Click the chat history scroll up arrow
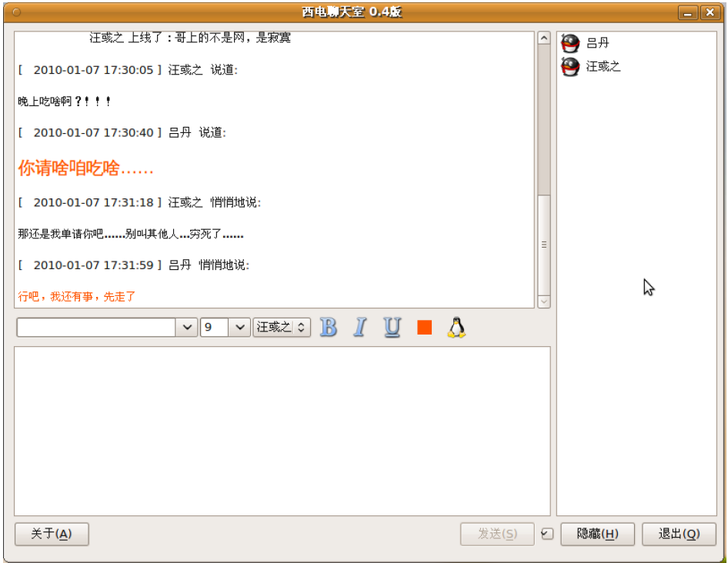The height and width of the screenshot is (563, 728). tap(543, 38)
